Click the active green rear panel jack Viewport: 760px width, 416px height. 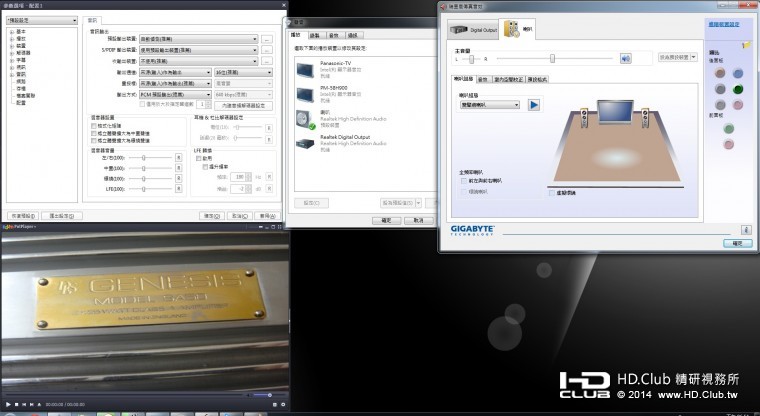(738, 89)
